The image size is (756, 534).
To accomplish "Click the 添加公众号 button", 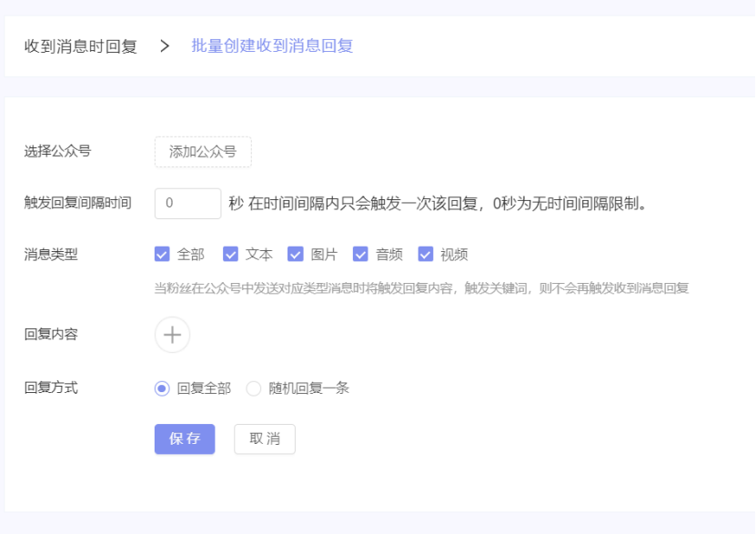I will click(x=203, y=152).
